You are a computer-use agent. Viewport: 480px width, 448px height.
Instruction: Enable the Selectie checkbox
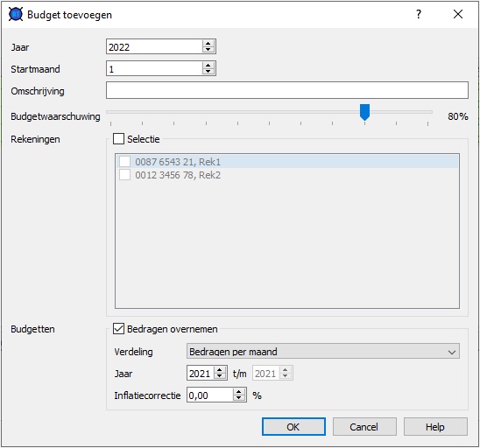tap(118, 139)
